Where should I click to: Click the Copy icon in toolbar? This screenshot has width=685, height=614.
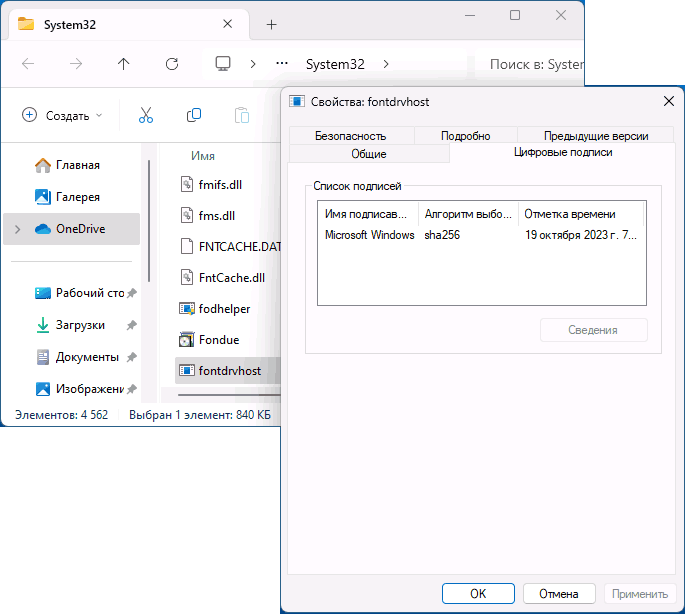(194, 115)
